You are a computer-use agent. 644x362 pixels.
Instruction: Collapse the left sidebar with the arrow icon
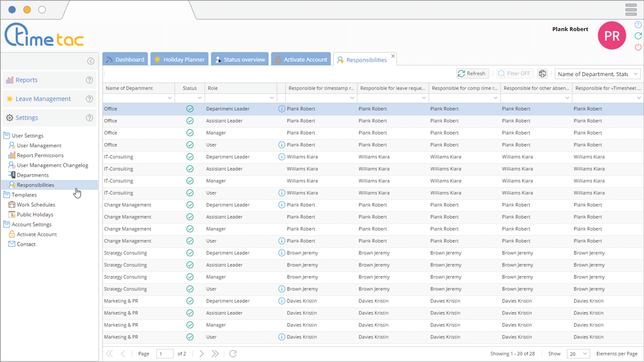pyautogui.click(x=91, y=61)
